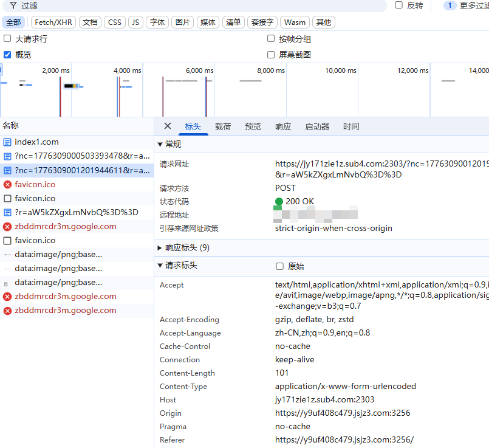Select the JS filter button
The height and width of the screenshot is (448, 489).
click(x=135, y=22)
